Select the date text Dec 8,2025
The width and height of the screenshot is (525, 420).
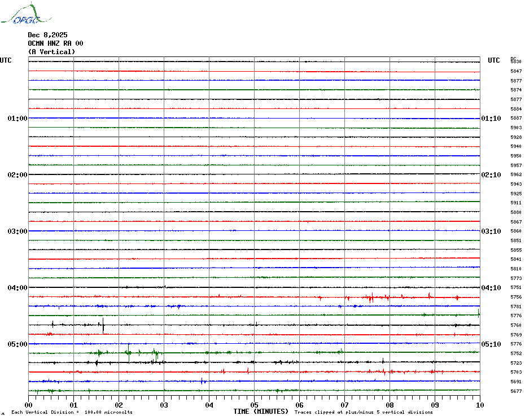[x=47, y=35]
